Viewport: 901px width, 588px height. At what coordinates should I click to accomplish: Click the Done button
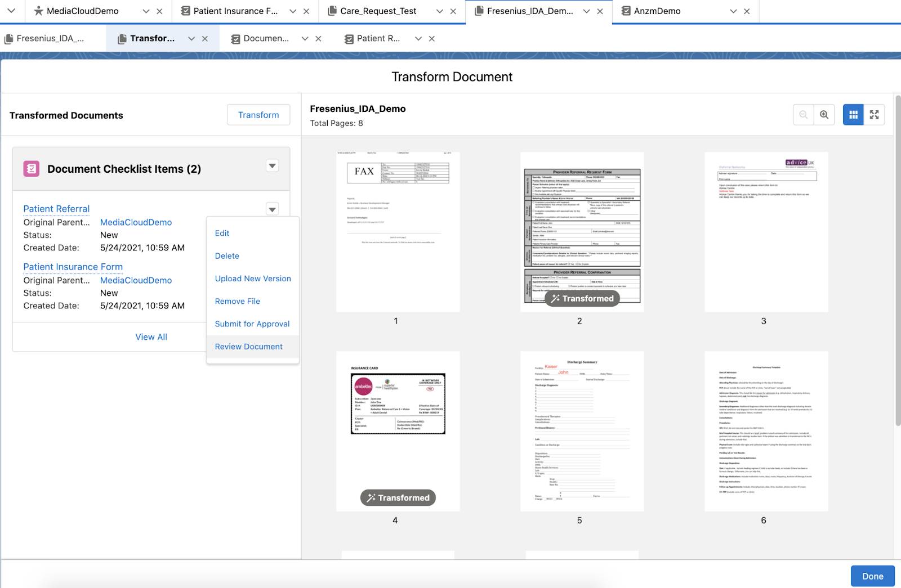[x=872, y=576]
